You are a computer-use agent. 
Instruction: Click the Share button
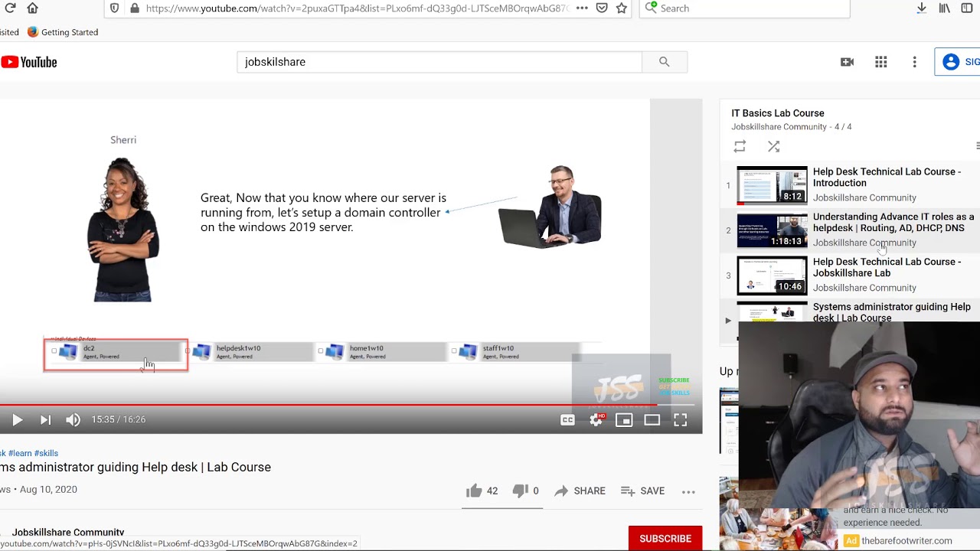580,491
